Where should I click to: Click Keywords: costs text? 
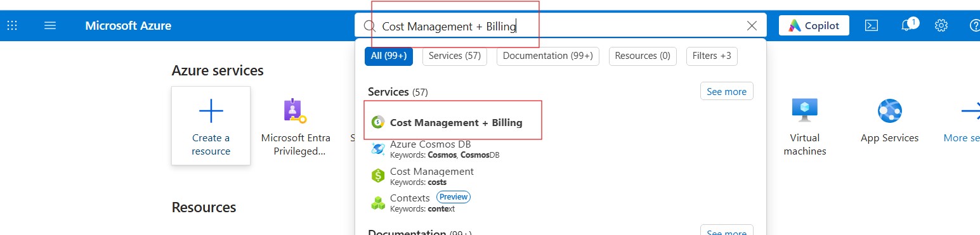[x=418, y=182]
